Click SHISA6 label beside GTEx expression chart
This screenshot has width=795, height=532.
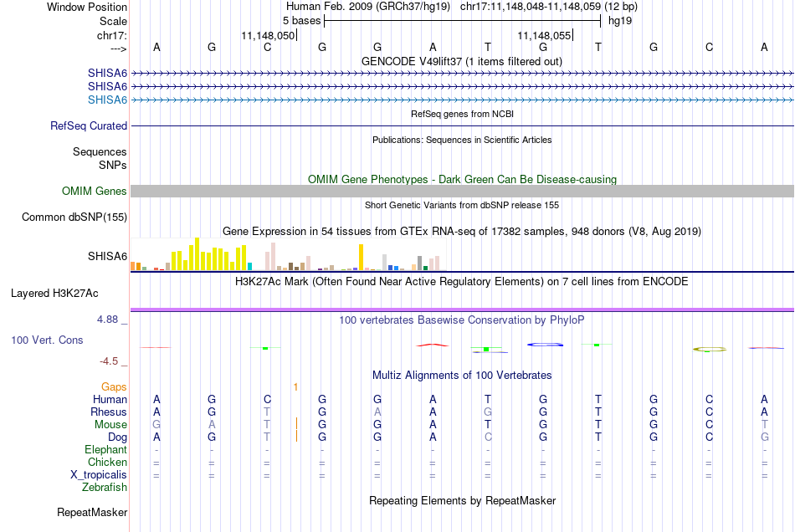pyautogui.click(x=107, y=256)
